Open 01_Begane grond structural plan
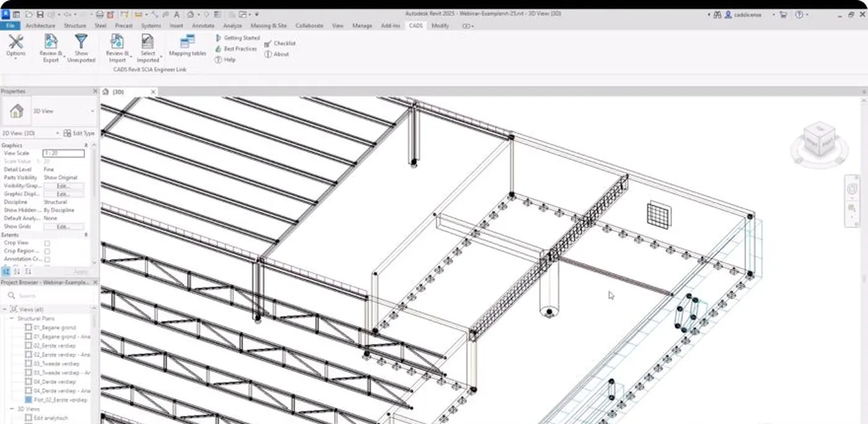868x424 pixels. coord(54,327)
